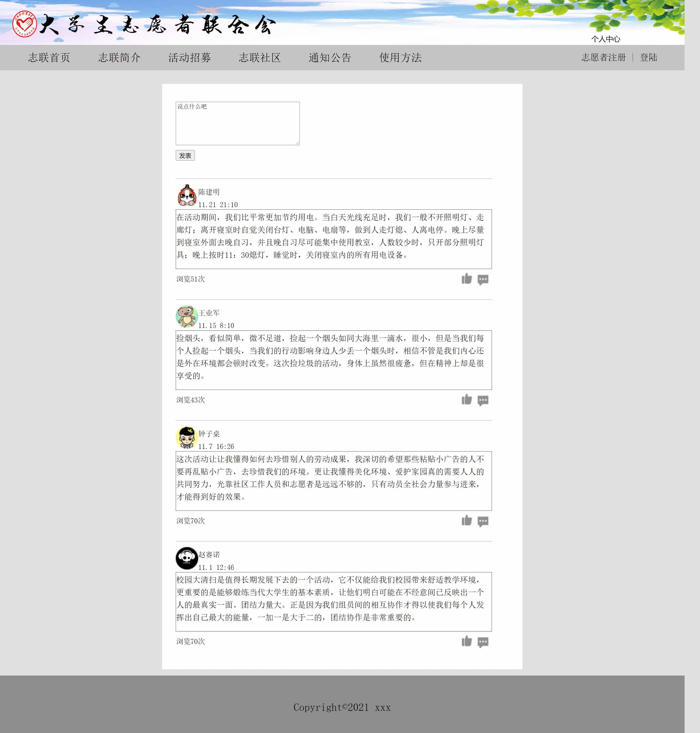Open 通知公告 page

(x=330, y=57)
